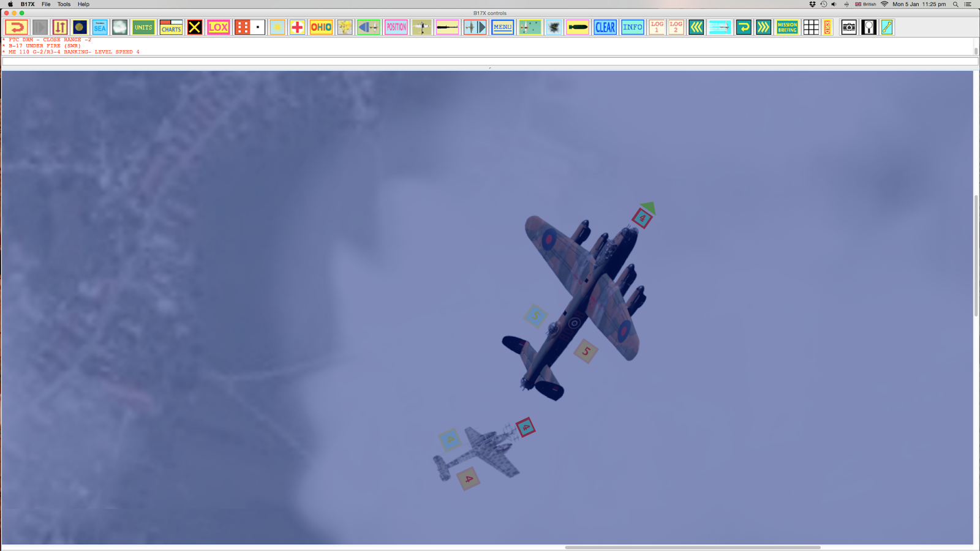The image size is (980, 551).
Task: Open the File menu
Action: point(46,4)
